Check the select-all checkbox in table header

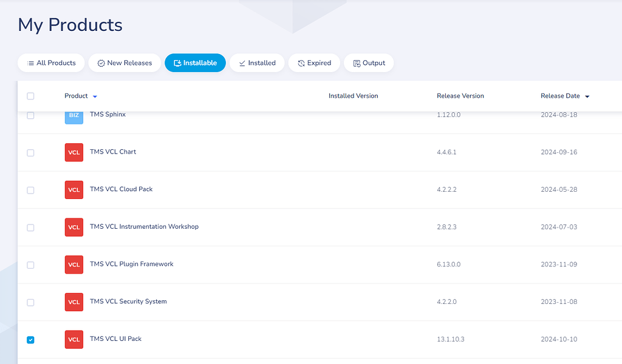click(x=30, y=96)
